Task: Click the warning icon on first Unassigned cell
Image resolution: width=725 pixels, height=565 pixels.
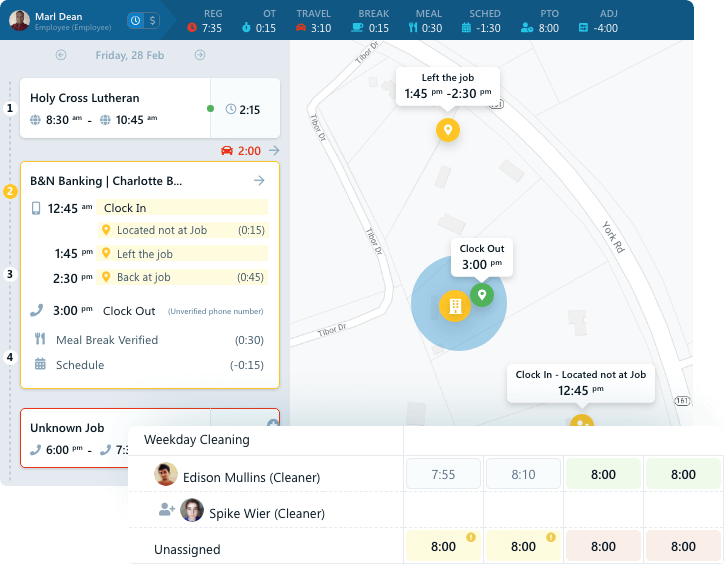Action: [471, 537]
